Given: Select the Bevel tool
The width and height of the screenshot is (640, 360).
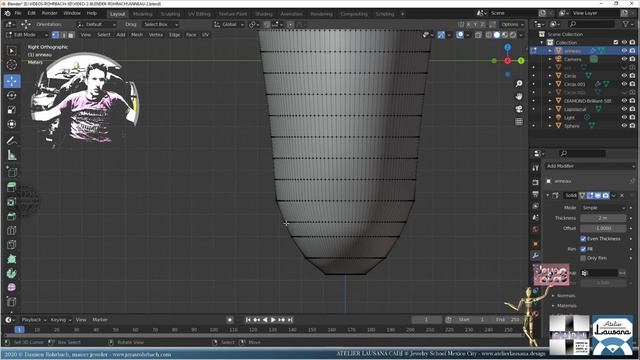Looking at the screenshot, I should click(x=12, y=216).
